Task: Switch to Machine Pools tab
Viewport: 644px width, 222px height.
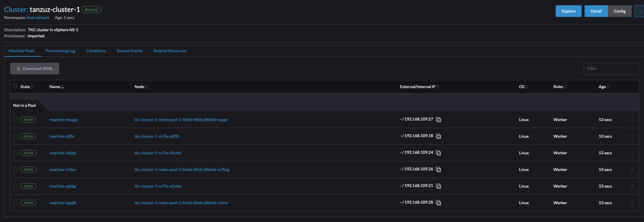Action: pyautogui.click(x=22, y=51)
